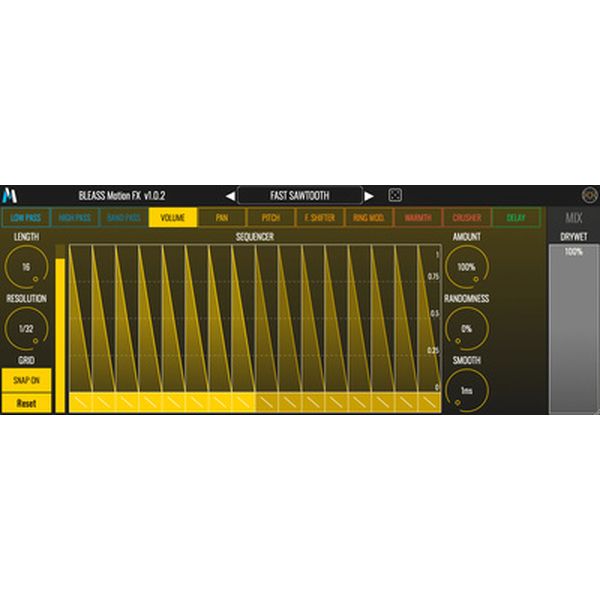Go to next preset with right arrow

[x=369, y=196]
